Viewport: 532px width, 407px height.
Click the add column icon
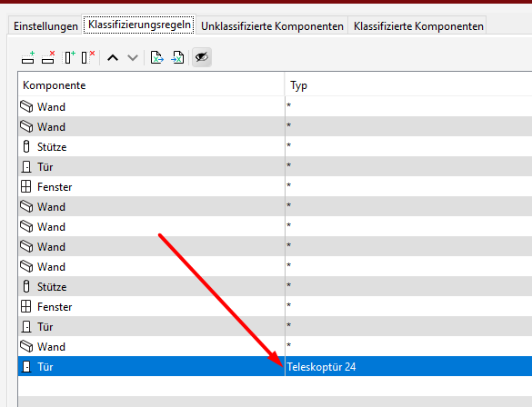69,57
